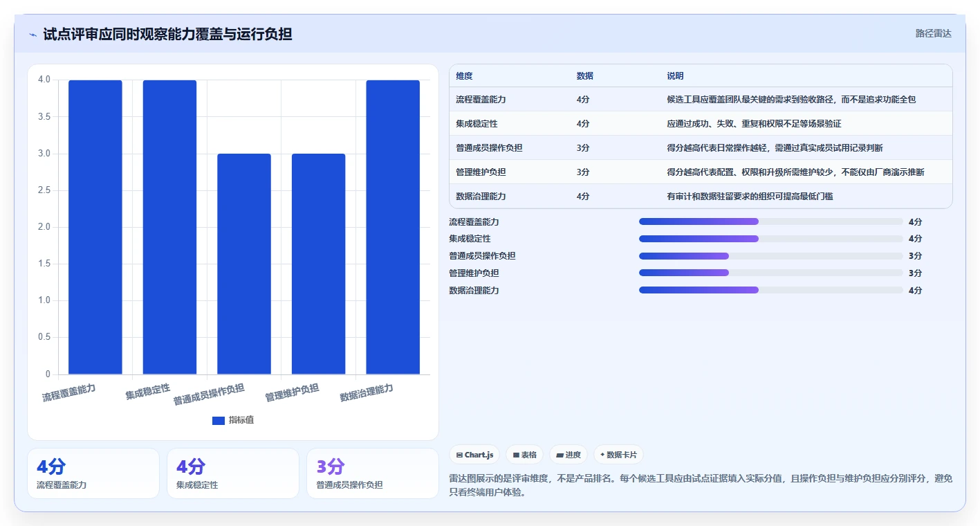Toggle the 指标值 legend entry
The height and width of the screenshot is (526, 980).
coord(233,420)
